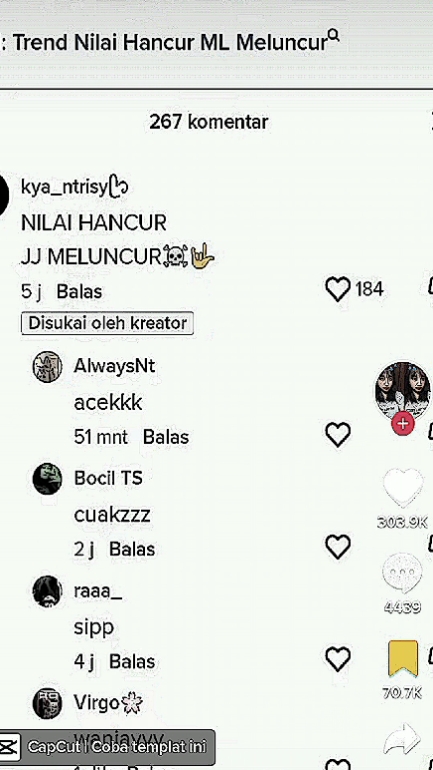433x770 pixels.
Task: Tap Balas under raaa_ comment
Action: tap(132, 661)
